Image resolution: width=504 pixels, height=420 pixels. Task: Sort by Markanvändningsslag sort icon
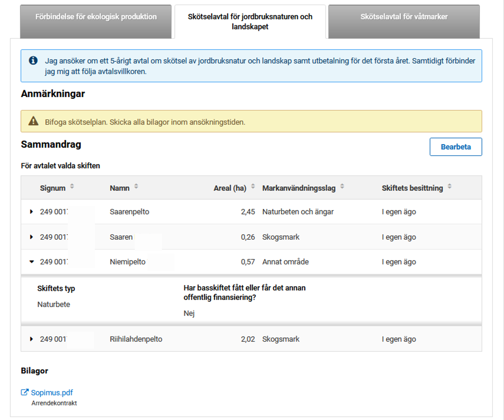[x=342, y=186]
